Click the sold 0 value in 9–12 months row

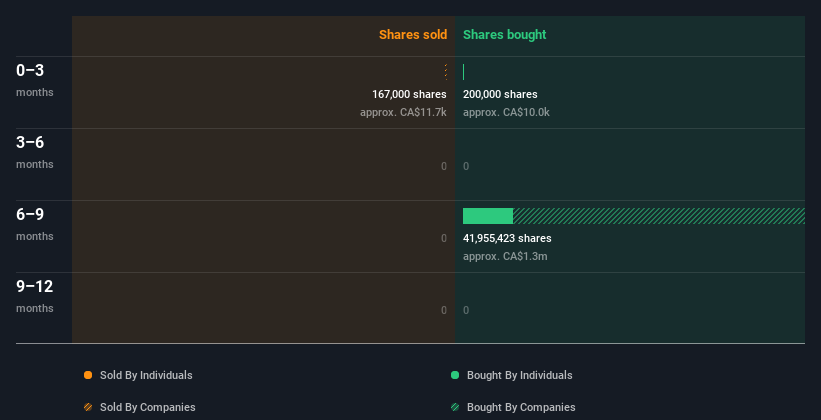tap(444, 311)
